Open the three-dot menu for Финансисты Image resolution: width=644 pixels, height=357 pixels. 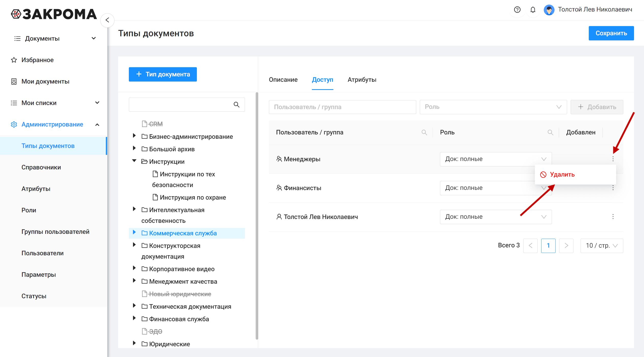613,188
